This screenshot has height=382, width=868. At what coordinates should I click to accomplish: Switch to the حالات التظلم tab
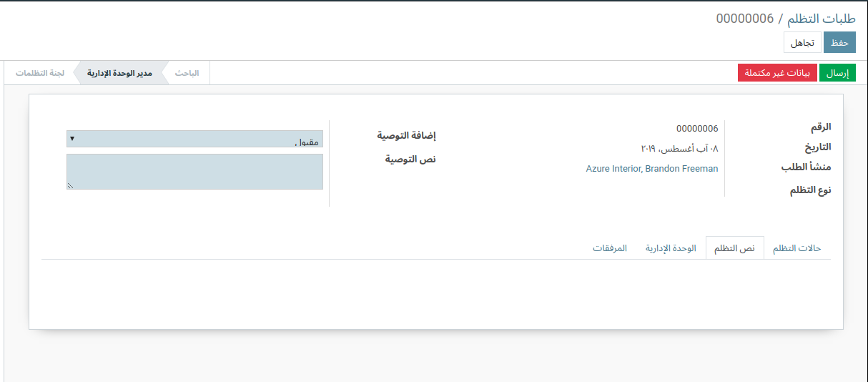[797, 248]
